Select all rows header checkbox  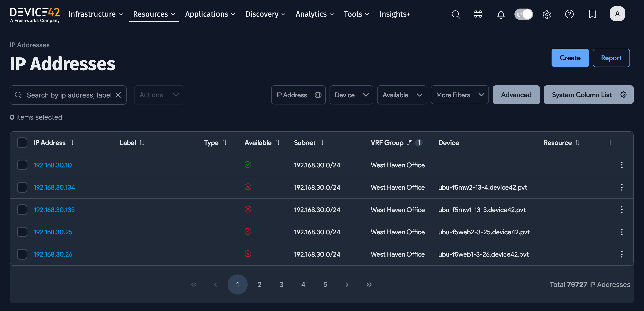[22, 143]
